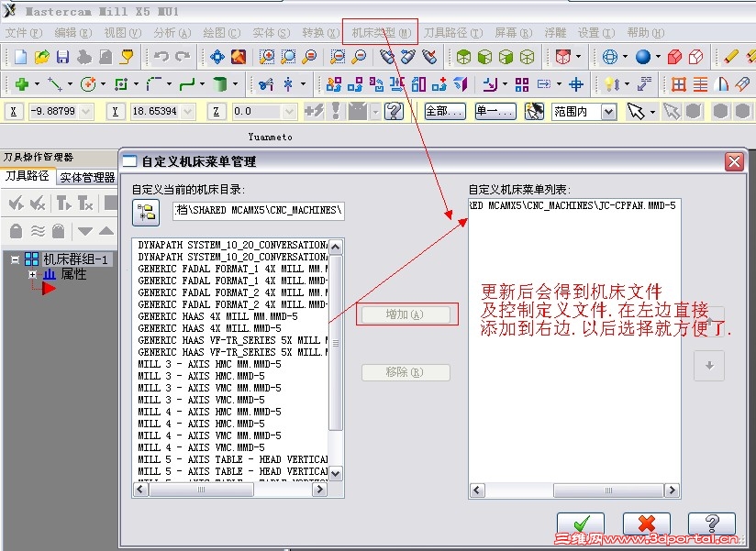Click the select all operations checkmark icon
Screen dimensions: 756x551
click(x=16, y=203)
